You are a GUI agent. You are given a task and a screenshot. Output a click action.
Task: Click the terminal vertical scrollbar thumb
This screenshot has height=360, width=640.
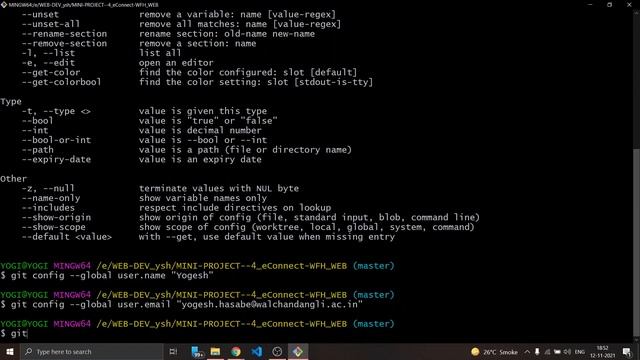click(636, 243)
